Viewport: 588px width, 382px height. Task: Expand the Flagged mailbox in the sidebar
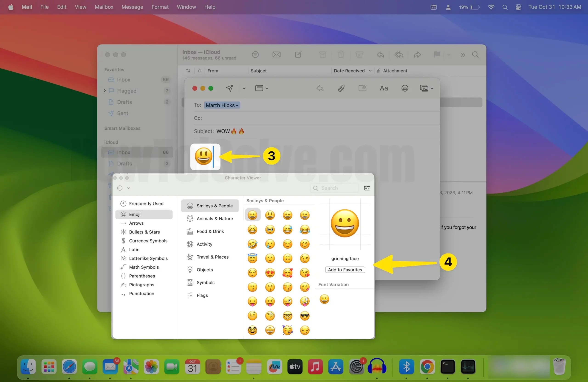(105, 91)
